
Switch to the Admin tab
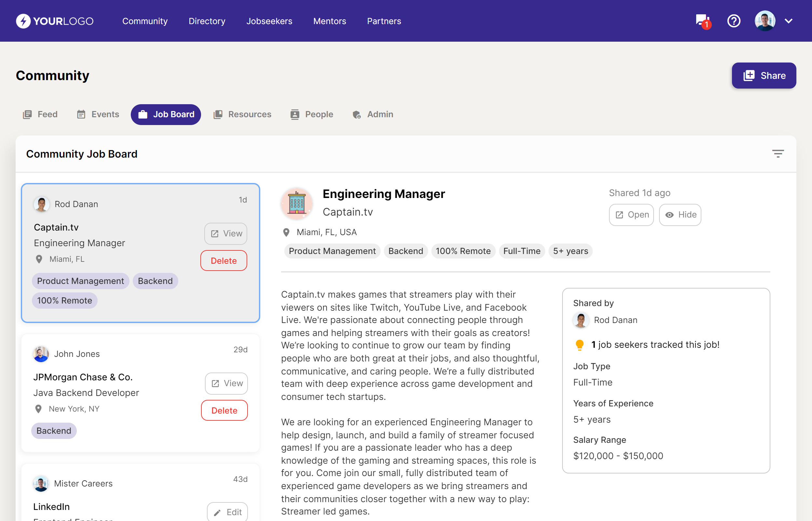pos(373,114)
